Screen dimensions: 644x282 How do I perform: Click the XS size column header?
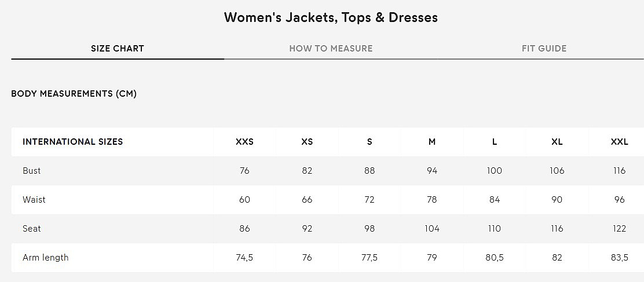pos(307,142)
